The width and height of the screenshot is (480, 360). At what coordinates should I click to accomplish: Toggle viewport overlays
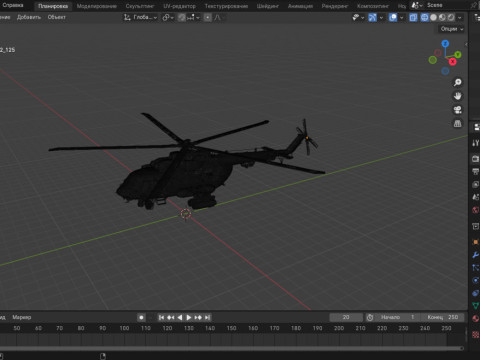393,17
